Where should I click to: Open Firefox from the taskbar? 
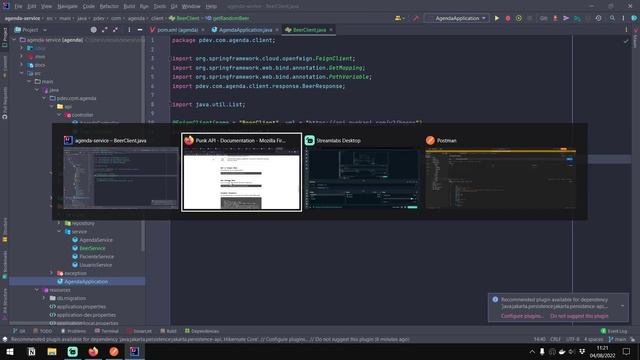pyautogui.click(x=93, y=352)
